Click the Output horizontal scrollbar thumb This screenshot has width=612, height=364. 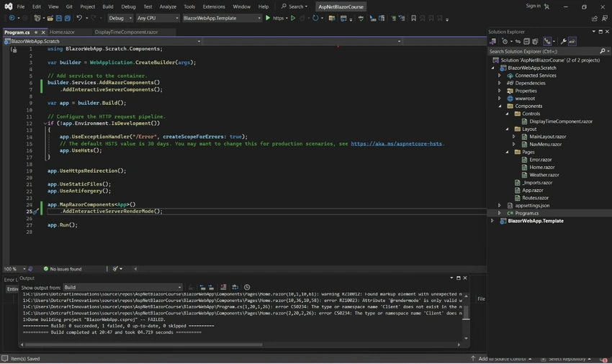click(x=143, y=345)
